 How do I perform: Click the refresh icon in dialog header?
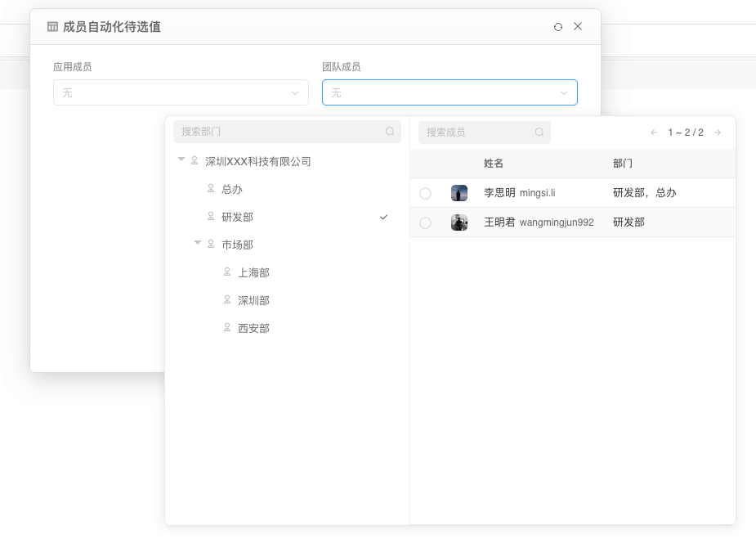(558, 26)
